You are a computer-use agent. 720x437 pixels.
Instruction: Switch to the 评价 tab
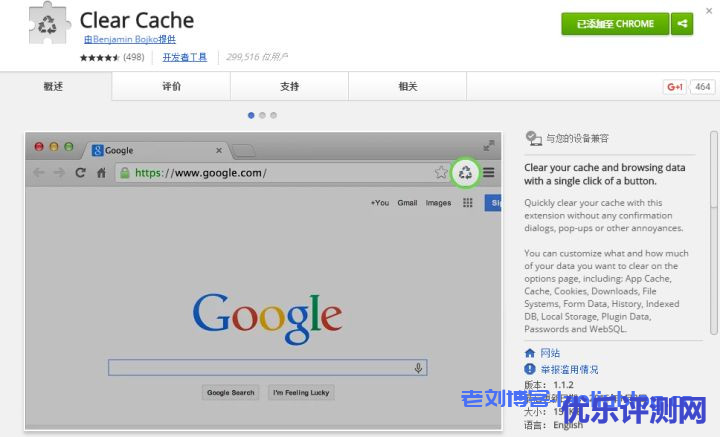[x=171, y=87]
